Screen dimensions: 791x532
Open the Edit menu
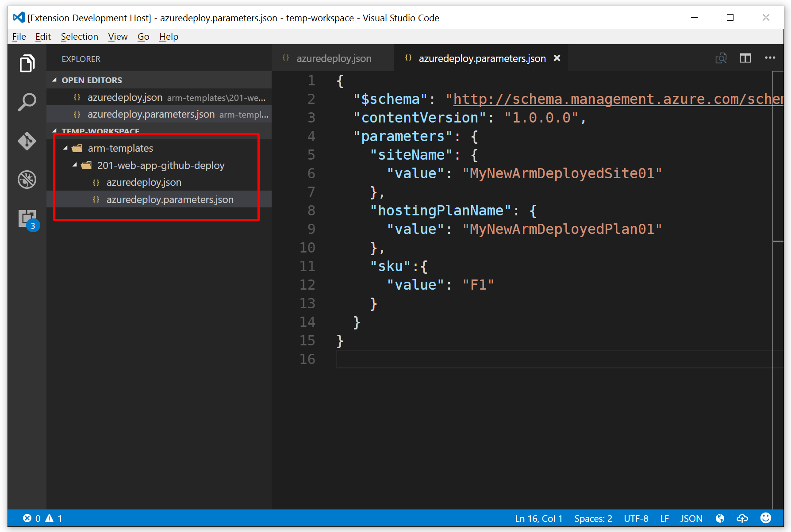click(x=43, y=37)
